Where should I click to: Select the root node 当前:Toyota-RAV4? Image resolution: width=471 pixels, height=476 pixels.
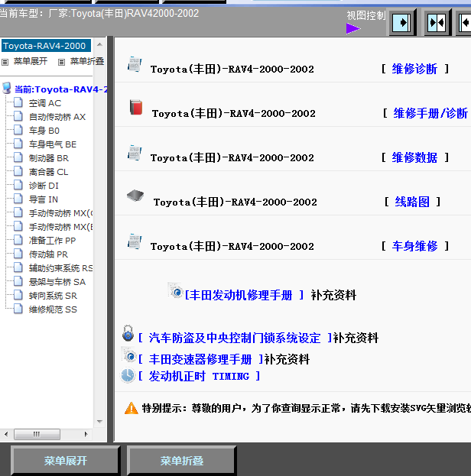60,89
